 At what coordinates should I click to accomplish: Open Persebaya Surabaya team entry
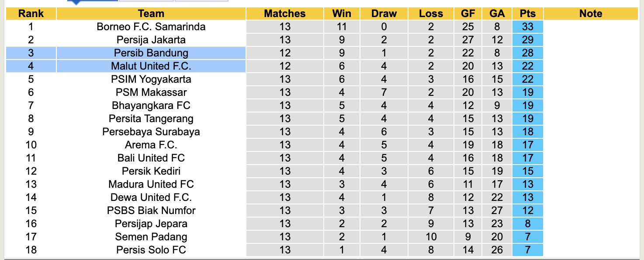tap(151, 132)
